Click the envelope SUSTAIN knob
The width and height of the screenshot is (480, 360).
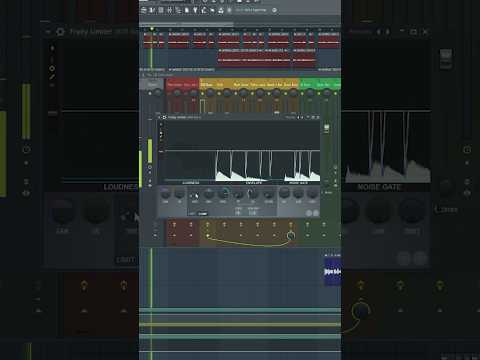pyautogui.click(x=268, y=194)
